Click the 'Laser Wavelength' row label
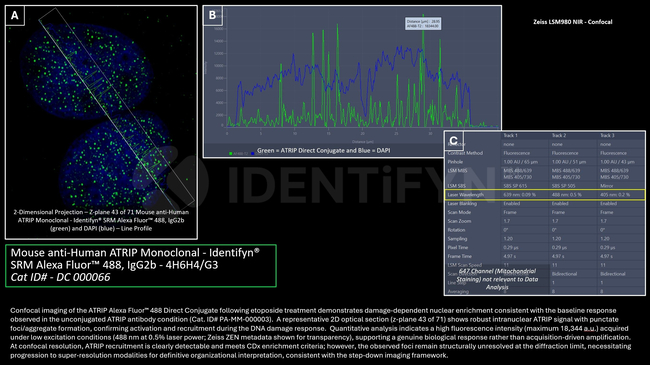This screenshot has height=365, width=650. point(466,195)
